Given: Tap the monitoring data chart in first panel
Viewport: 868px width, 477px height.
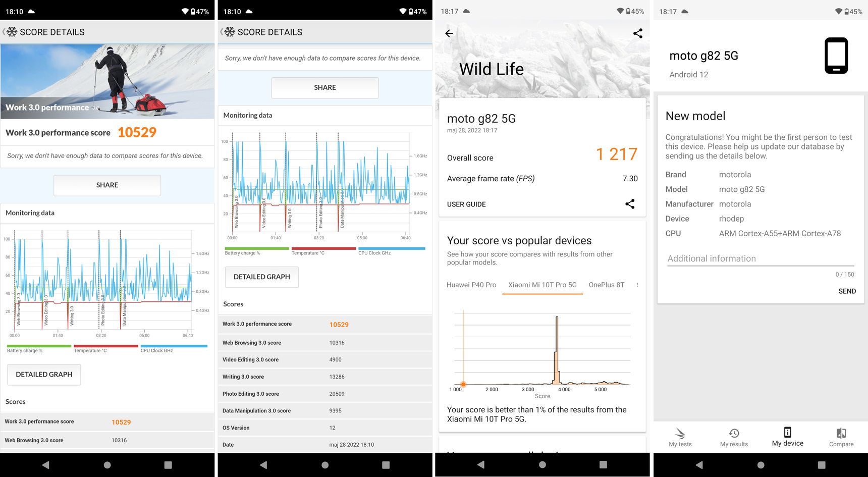Looking at the screenshot, I should point(106,284).
